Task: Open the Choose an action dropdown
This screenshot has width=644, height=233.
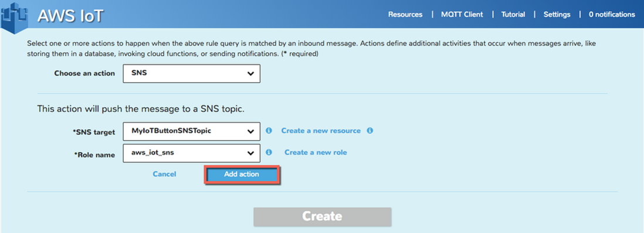Action: 191,73
